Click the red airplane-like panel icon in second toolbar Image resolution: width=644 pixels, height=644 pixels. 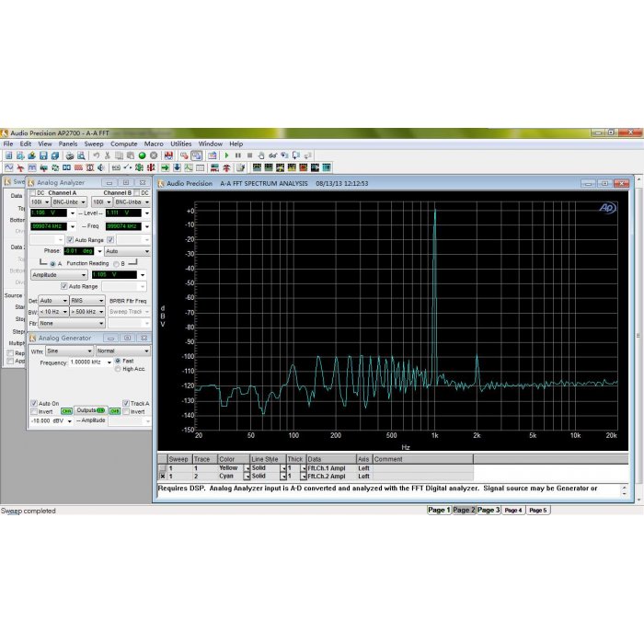(x=20, y=167)
